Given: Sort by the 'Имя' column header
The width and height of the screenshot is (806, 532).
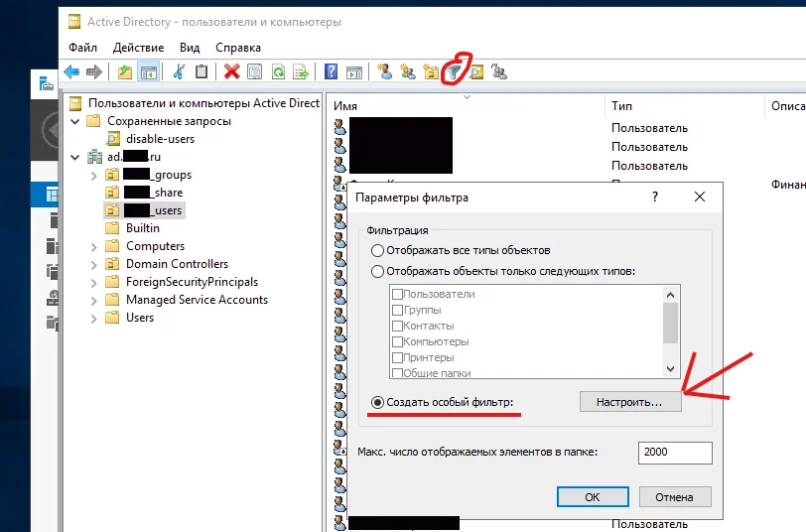Looking at the screenshot, I should pos(467,106).
